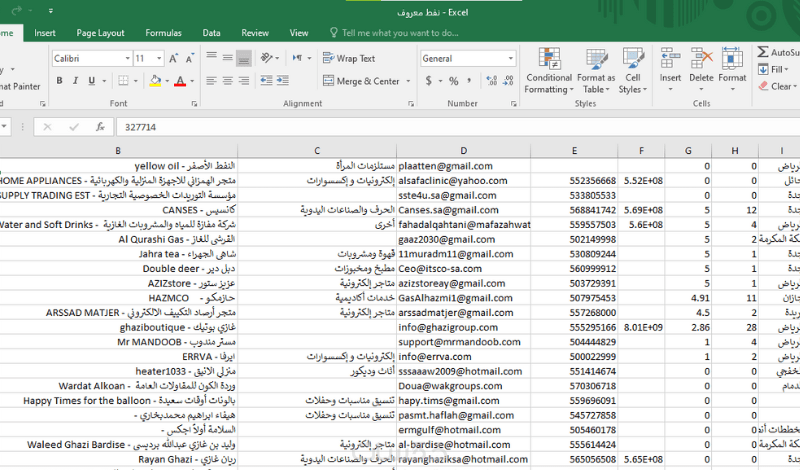800x470 pixels.
Task: Click cell Waleed Ghazi Bardise
Action: click(x=118, y=444)
